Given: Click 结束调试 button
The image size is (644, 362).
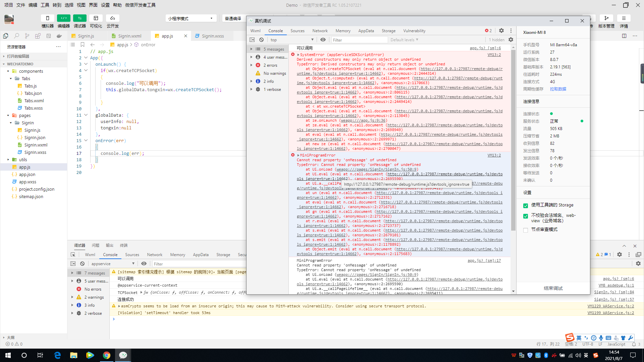Looking at the screenshot, I should (x=553, y=288).
